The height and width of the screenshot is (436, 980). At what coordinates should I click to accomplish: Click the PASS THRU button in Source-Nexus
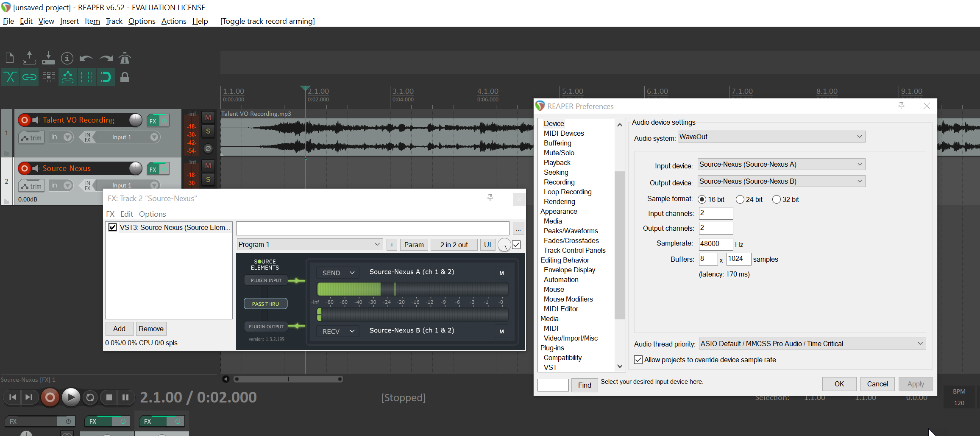(x=265, y=304)
